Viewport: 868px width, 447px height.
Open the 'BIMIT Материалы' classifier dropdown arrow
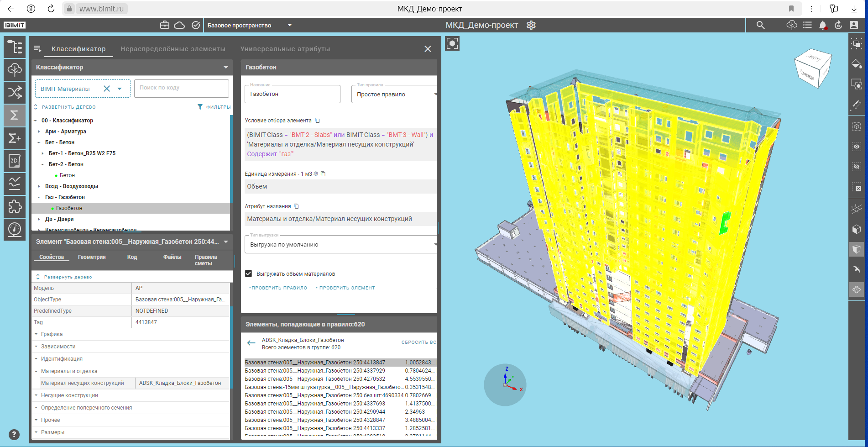[120, 89]
